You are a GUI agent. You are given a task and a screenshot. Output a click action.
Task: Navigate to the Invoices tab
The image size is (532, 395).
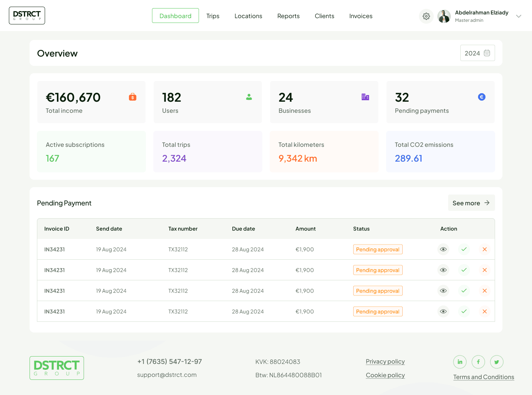click(x=361, y=16)
